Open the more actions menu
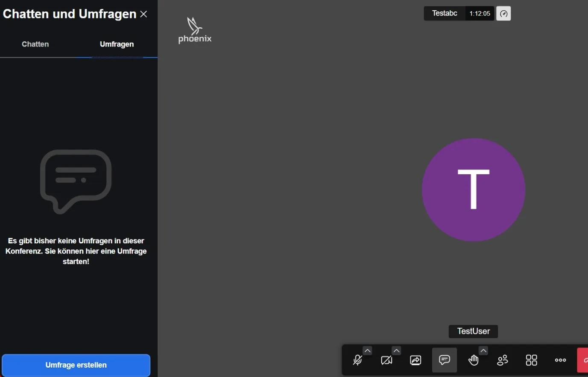Image resolution: width=588 pixels, height=377 pixels. 560,360
